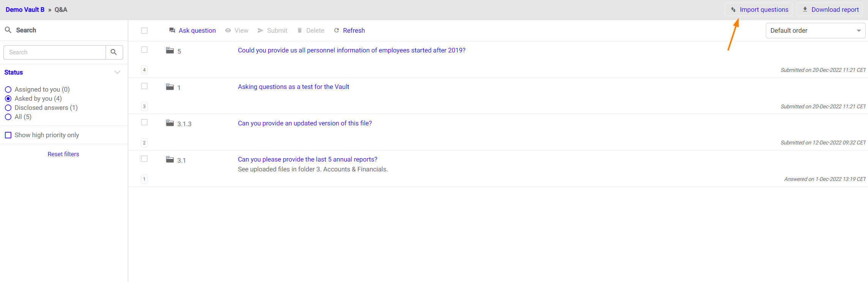Click the Search heading magnifier icon
The image size is (868, 282).
click(8, 30)
